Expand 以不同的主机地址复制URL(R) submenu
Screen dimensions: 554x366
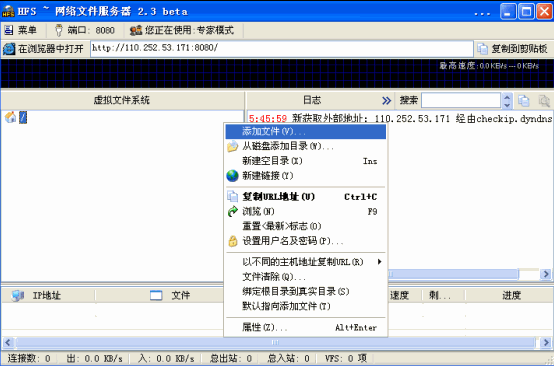(x=306, y=262)
